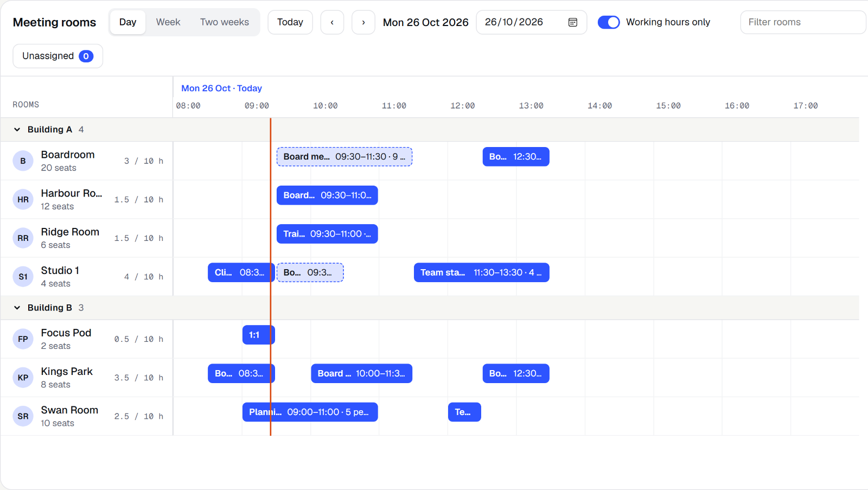The height and width of the screenshot is (490, 868).
Task: Open Kings Park 08:30 booking
Action: click(241, 373)
